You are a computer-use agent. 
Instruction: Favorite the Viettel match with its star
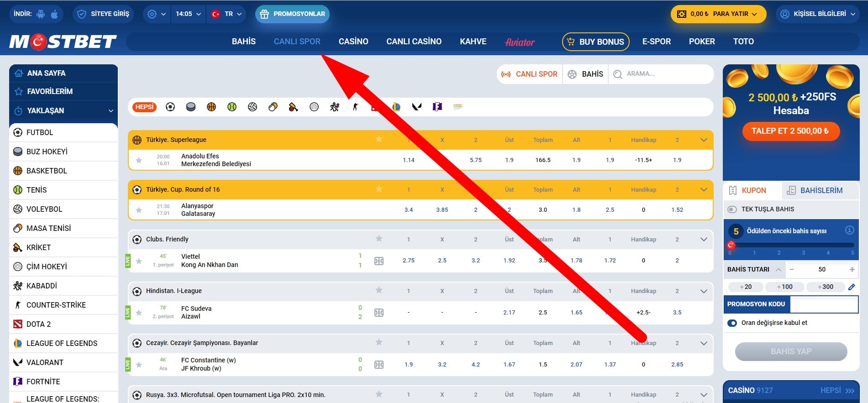click(x=139, y=261)
